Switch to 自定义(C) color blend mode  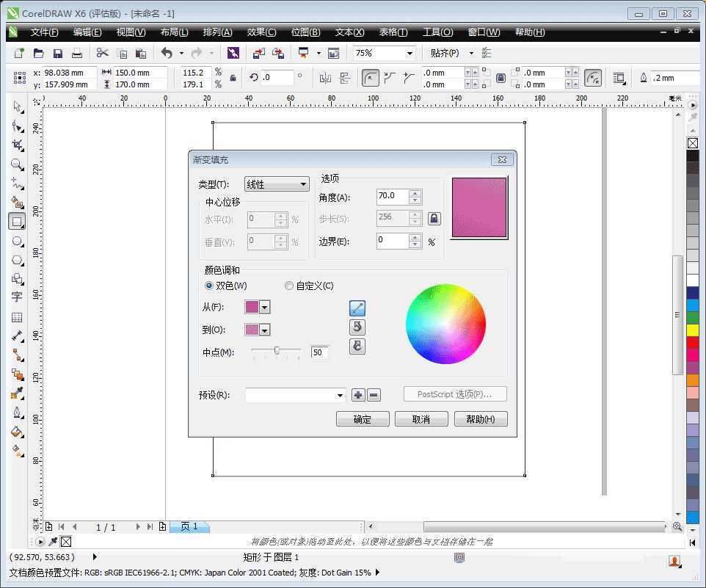click(x=289, y=286)
